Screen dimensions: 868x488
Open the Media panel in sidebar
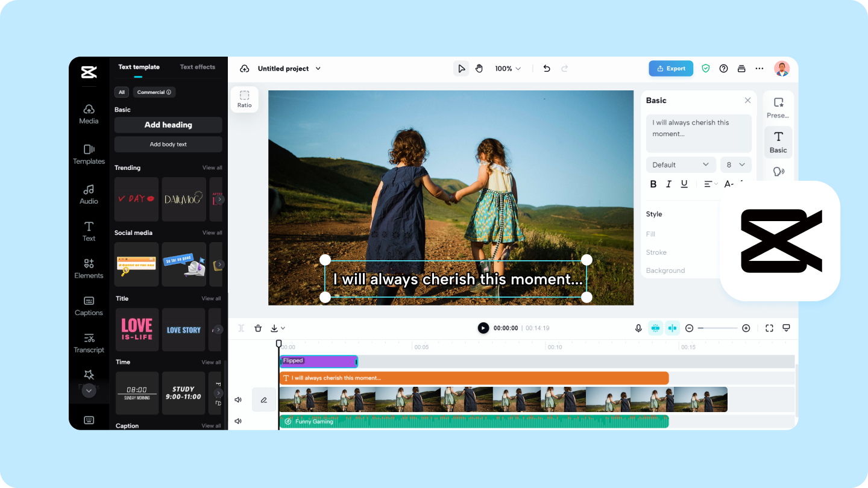click(x=89, y=113)
